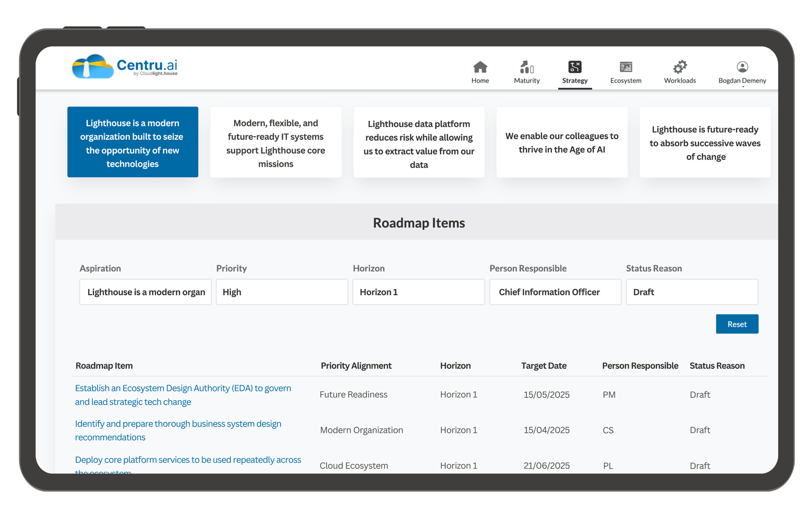Click the 'Future Readiness' cell

[x=353, y=395]
